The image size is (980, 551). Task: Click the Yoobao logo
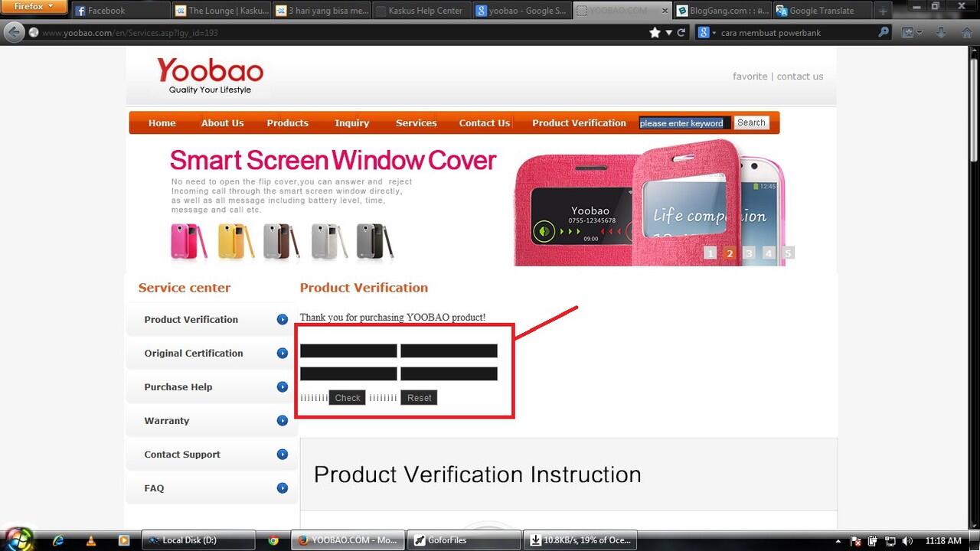click(x=210, y=75)
